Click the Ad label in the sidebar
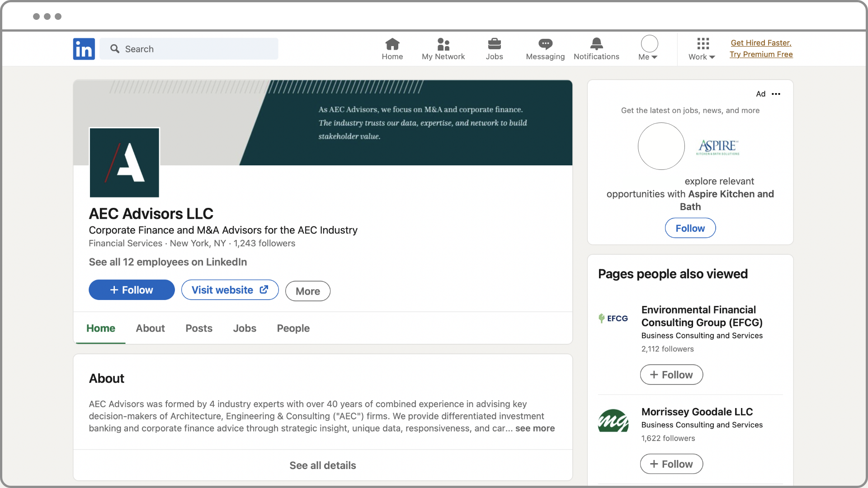 (760, 94)
